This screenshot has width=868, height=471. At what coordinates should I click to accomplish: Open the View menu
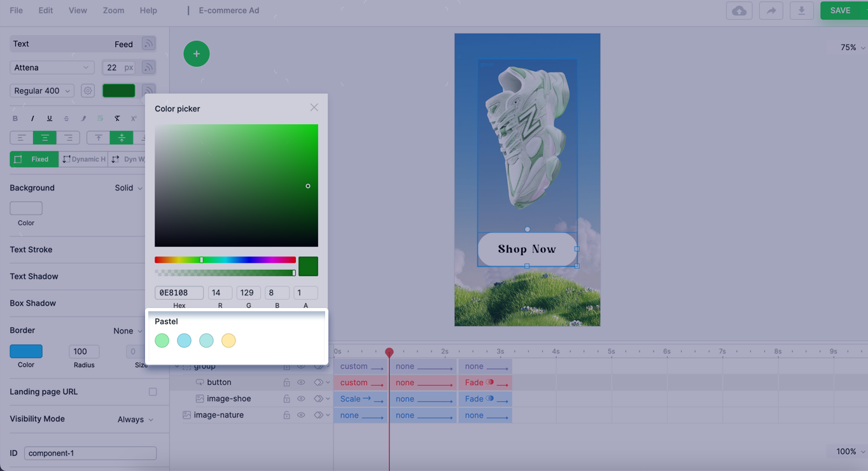78,10
